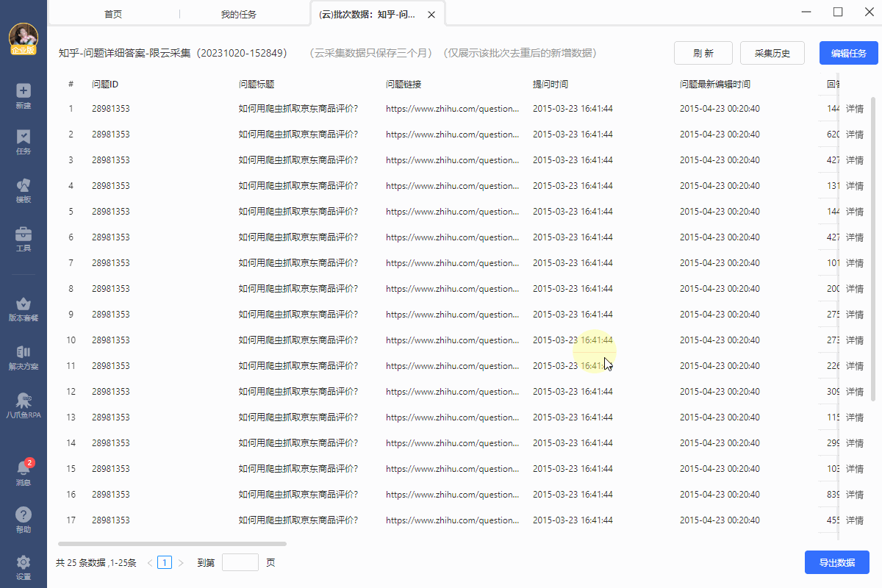Click the 编辑任务 button
This screenshot has width=882, height=588.
[849, 53]
